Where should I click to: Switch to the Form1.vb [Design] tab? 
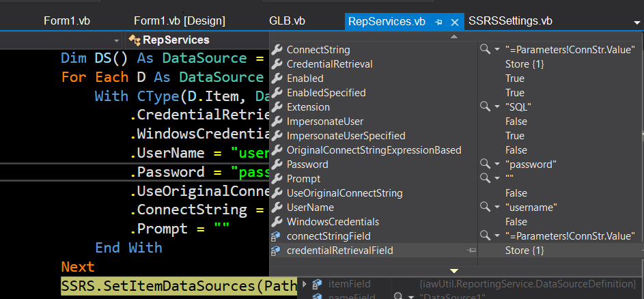click(180, 21)
